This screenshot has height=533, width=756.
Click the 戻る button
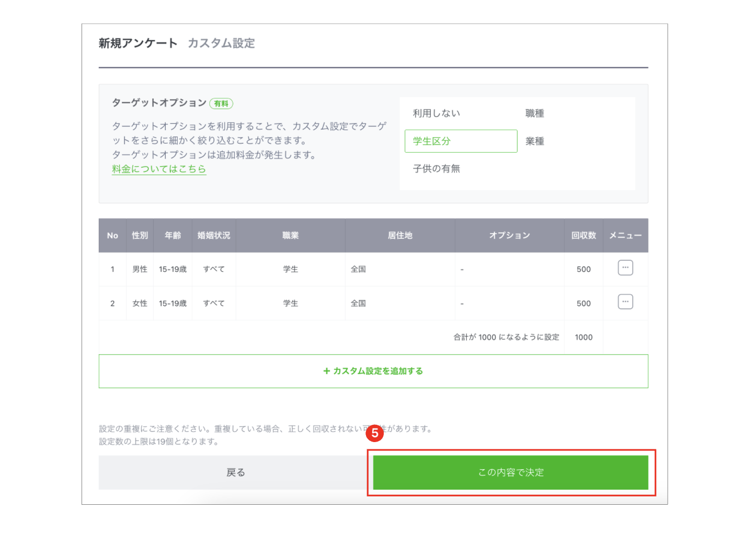[x=236, y=472]
